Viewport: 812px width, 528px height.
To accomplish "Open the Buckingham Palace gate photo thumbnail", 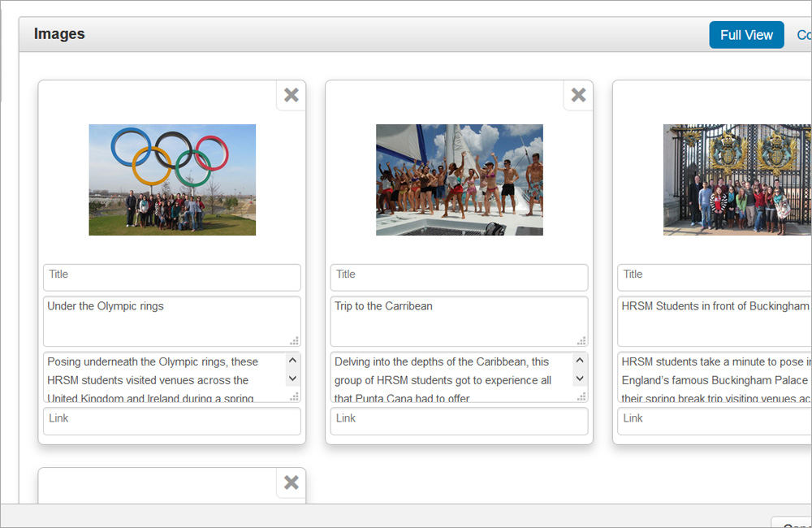I will [x=736, y=180].
